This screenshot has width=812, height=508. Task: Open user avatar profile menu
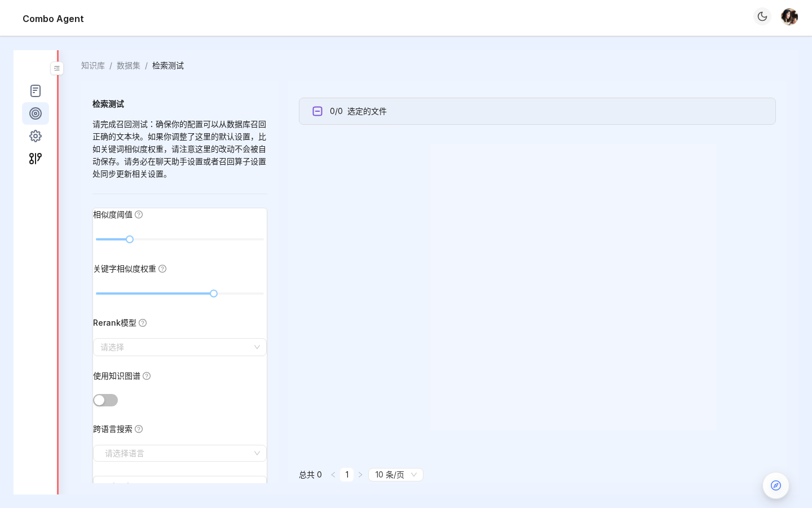click(x=789, y=17)
